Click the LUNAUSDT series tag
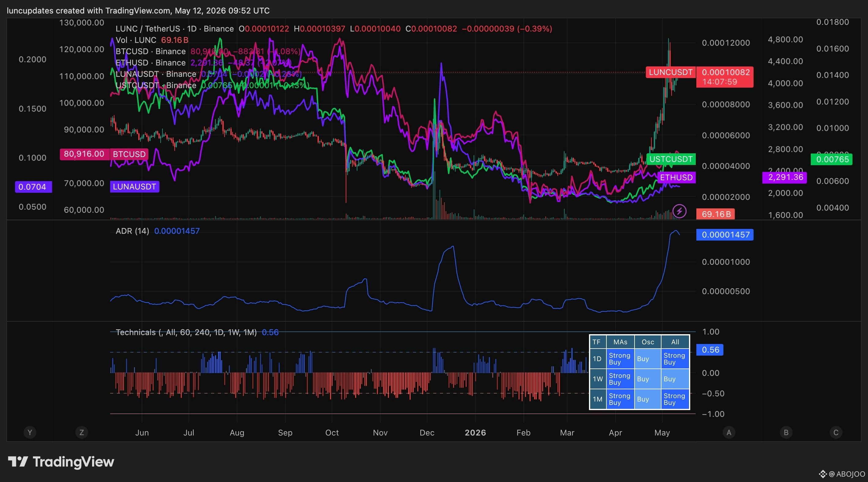The height and width of the screenshot is (482, 868). click(x=134, y=187)
